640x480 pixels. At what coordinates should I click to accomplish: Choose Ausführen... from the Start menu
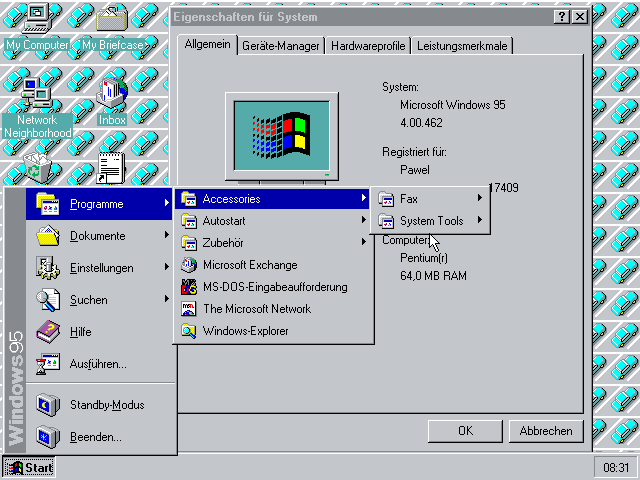99,364
